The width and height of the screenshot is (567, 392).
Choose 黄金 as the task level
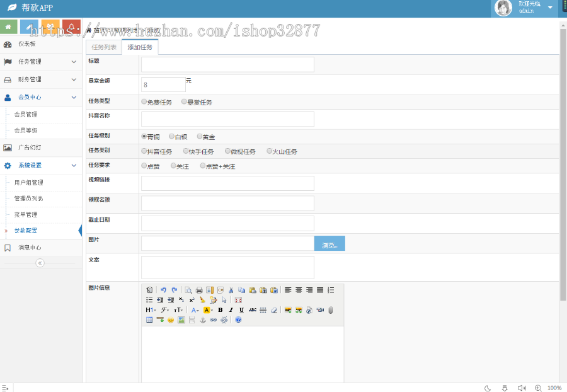200,136
